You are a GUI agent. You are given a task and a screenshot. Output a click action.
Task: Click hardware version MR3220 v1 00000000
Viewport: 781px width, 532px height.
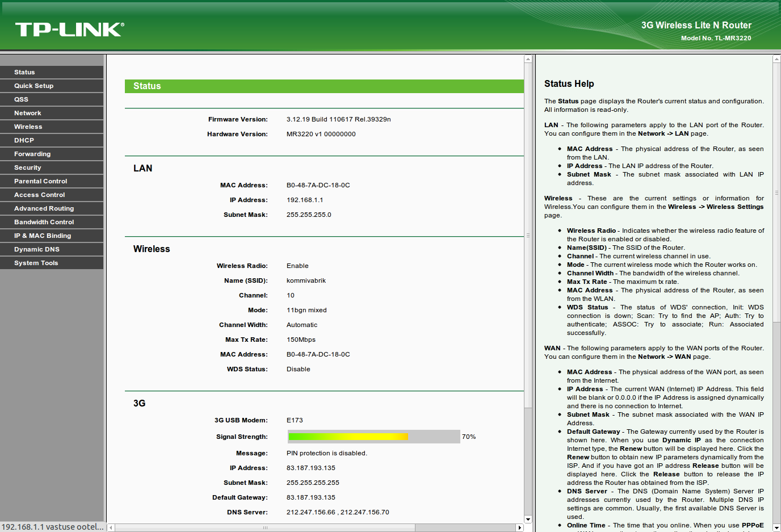click(x=321, y=134)
